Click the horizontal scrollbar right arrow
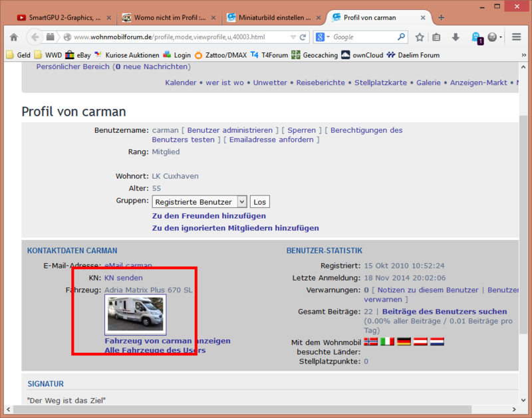 coord(514,409)
